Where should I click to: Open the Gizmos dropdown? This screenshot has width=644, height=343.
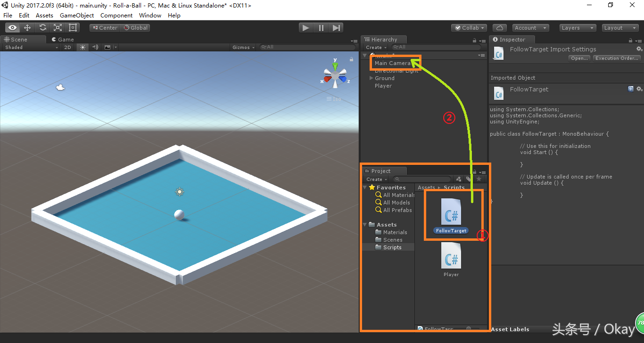pos(244,47)
